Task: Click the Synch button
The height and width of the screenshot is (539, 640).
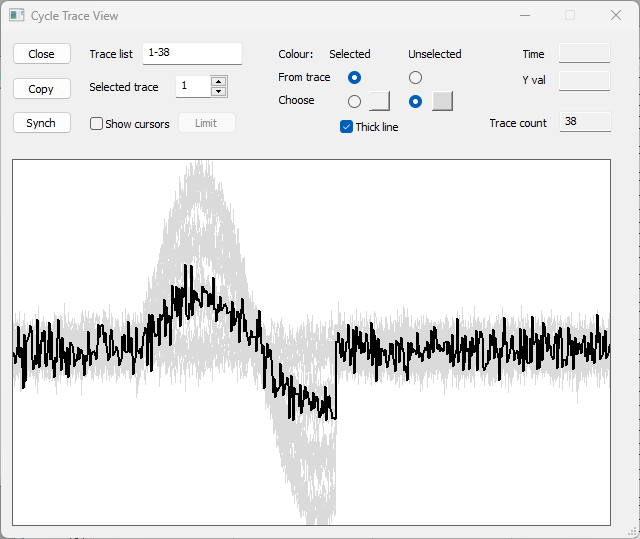Action: [x=42, y=123]
